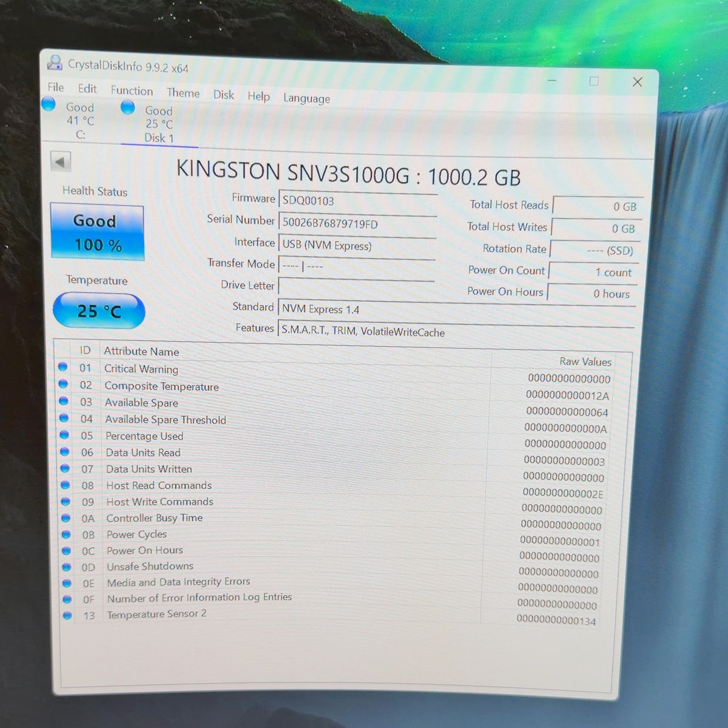Open the Disk menu
This screenshot has width=728, height=728.
click(x=223, y=95)
